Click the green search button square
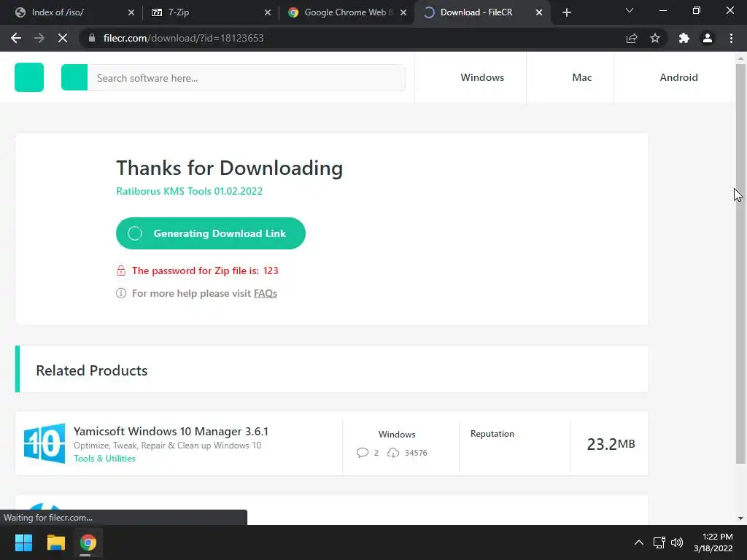This screenshot has height=560, width=747. pyautogui.click(x=74, y=77)
